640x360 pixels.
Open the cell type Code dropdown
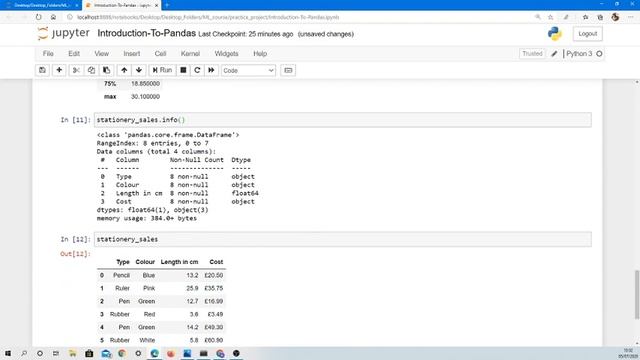pyautogui.click(x=248, y=71)
